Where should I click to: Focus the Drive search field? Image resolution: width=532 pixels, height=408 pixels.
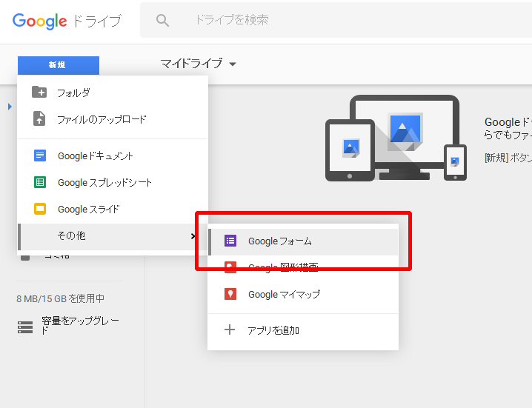pos(336,20)
